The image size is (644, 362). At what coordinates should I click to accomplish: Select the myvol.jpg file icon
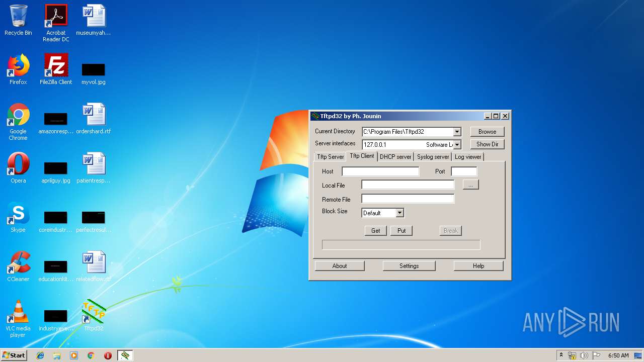tap(94, 73)
